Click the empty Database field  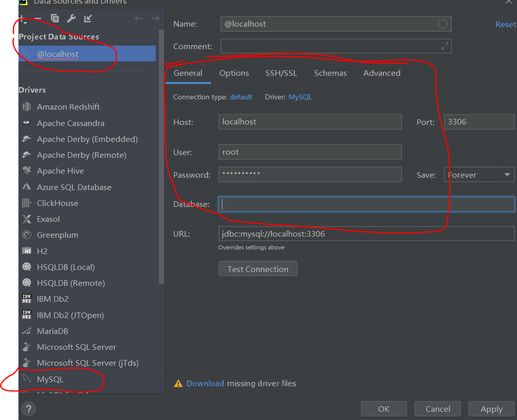click(366, 204)
